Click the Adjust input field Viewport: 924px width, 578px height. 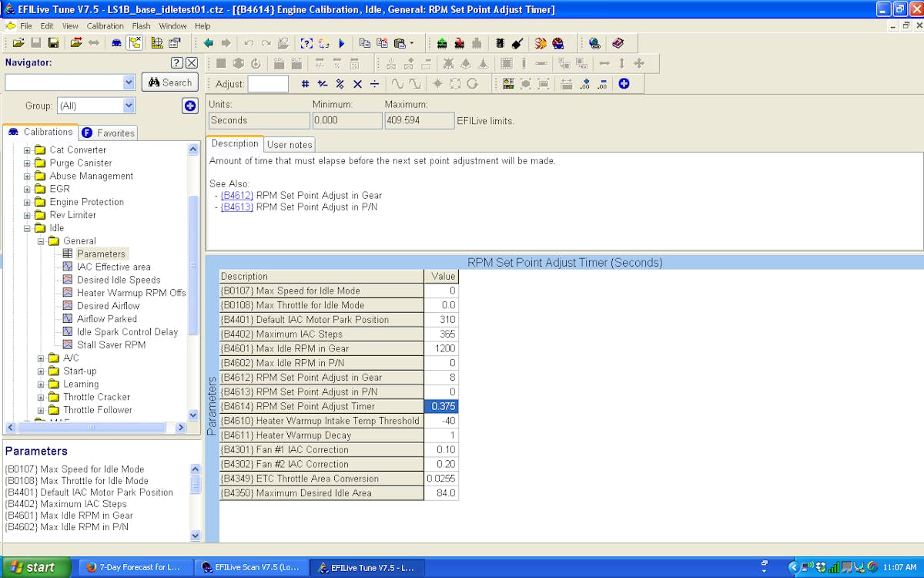[268, 84]
